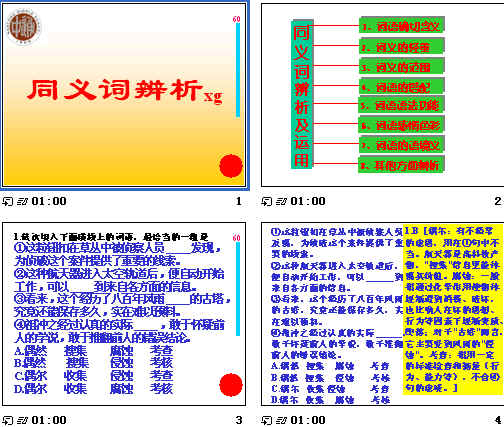Select the slide 4 answer explanation thumbnail
This screenshot has width=504, height=427.
(382, 314)
